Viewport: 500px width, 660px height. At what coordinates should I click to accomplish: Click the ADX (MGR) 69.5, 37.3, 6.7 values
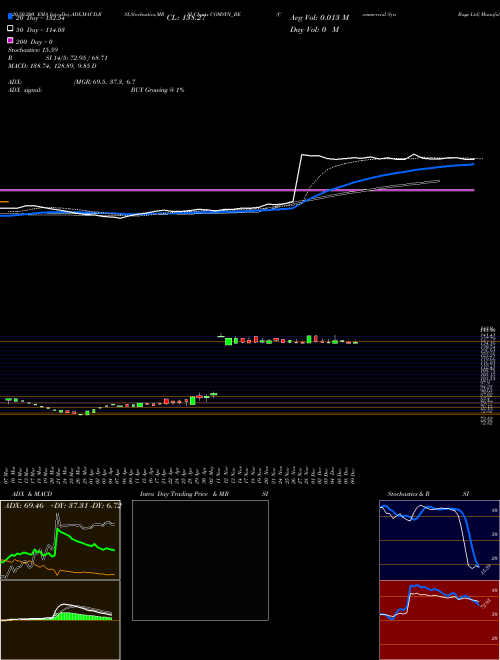coord(104,82)
